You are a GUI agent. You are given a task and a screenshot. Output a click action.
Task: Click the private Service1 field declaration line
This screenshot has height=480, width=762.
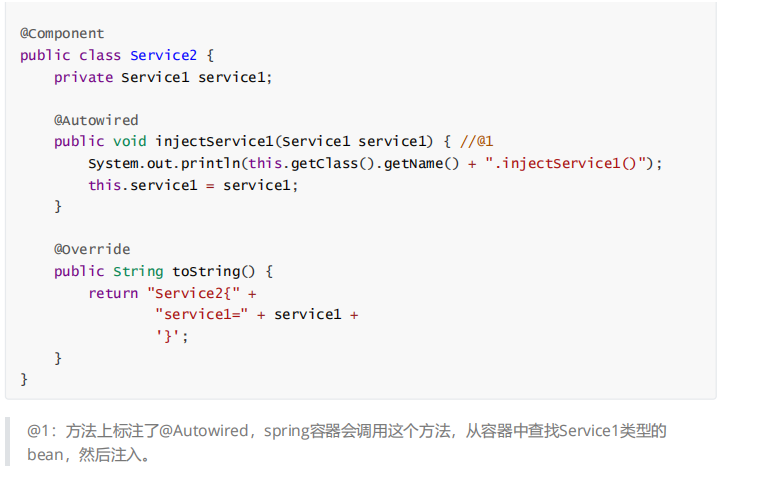point(162,77)
